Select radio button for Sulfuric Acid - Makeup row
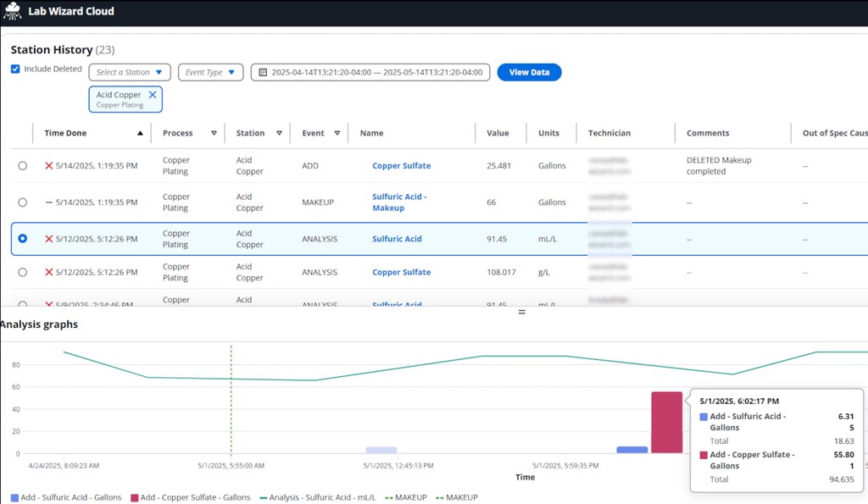 click(x=23, y=202)
